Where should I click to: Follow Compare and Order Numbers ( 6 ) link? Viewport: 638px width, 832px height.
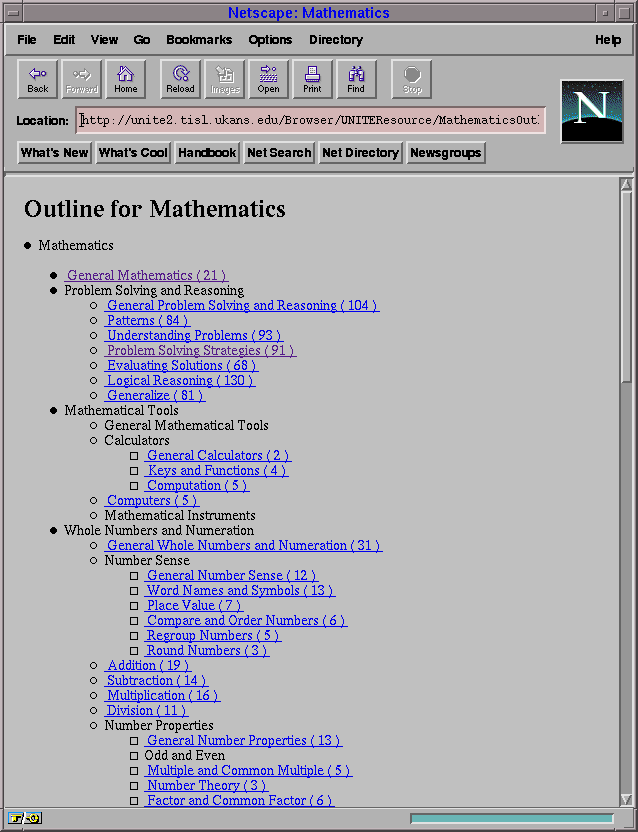(x=246, y=620)
